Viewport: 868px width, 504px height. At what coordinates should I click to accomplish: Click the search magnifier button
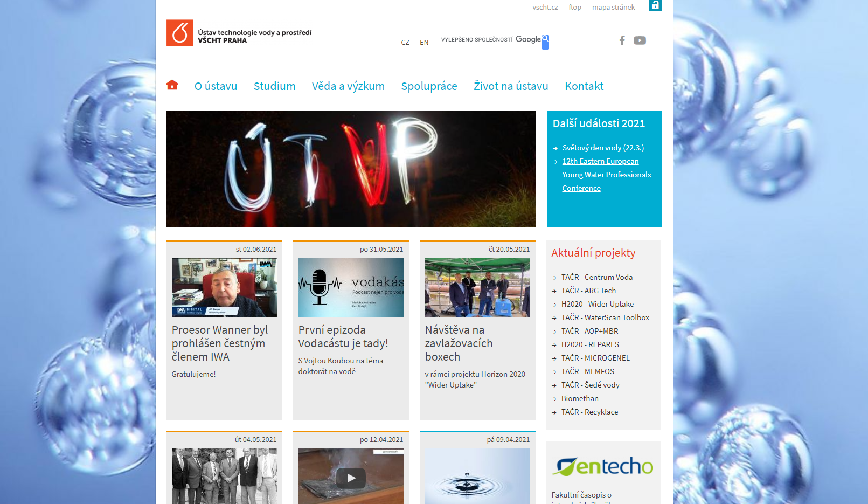click(x=545, y=42)
